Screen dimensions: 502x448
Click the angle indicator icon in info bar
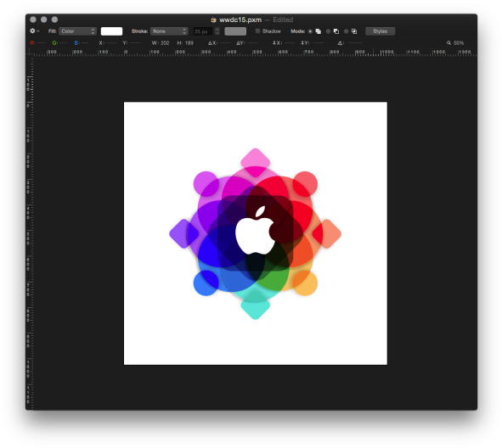click(341, 43)
